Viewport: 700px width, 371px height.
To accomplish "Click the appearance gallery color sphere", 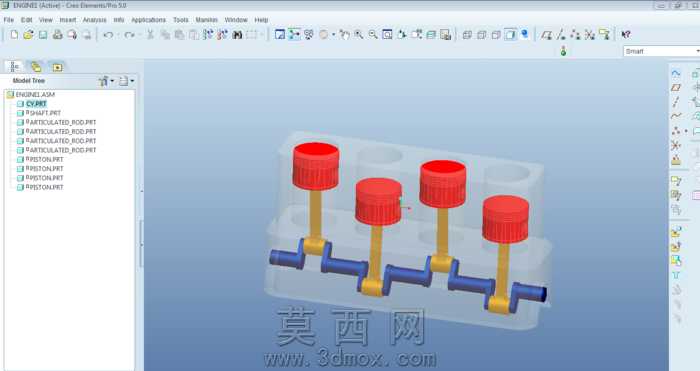I will 324,34.
